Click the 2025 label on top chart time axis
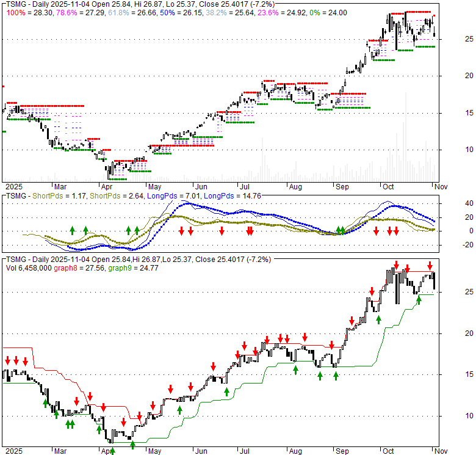476x455 pixels. pyautogui.click(x=14, y=187)
